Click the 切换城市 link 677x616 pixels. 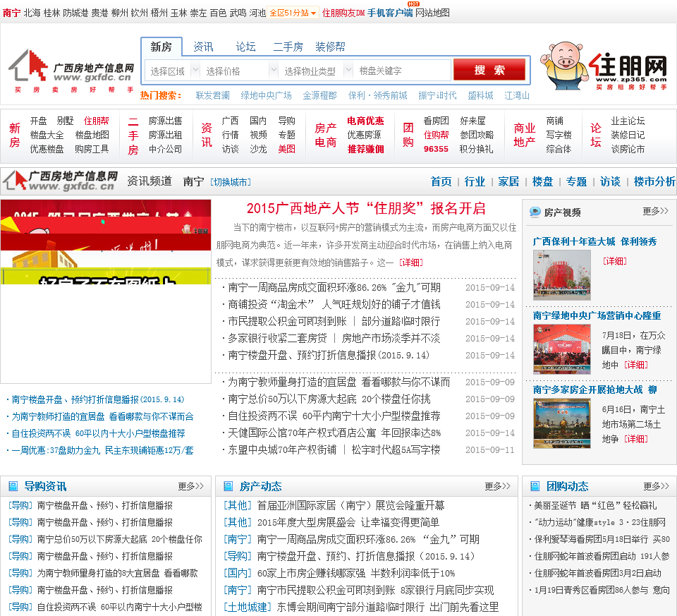(x=231, y=182)
